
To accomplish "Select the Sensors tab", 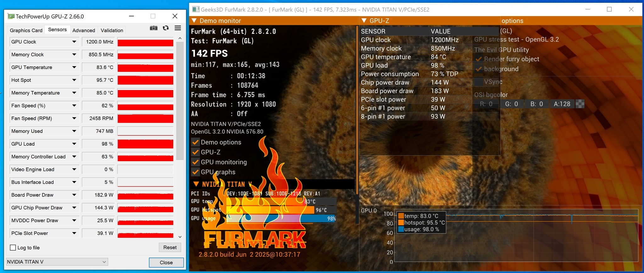I will (x=57, y=30).
